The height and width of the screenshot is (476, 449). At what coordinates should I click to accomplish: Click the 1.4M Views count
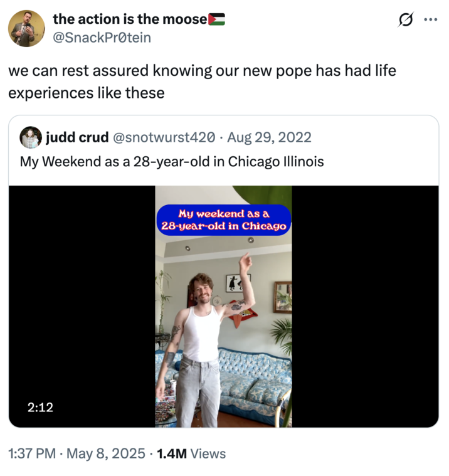pyautogui.click(x=191, y=453)
